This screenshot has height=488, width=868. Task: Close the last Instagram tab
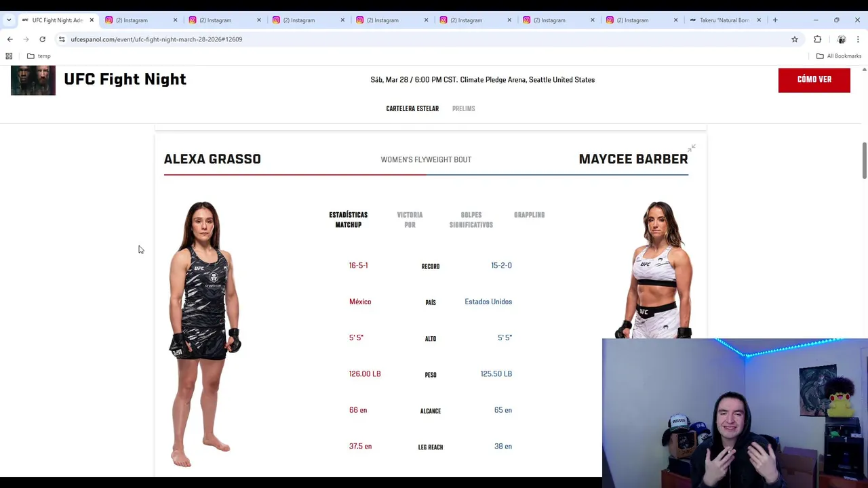(x=675, y=20)
